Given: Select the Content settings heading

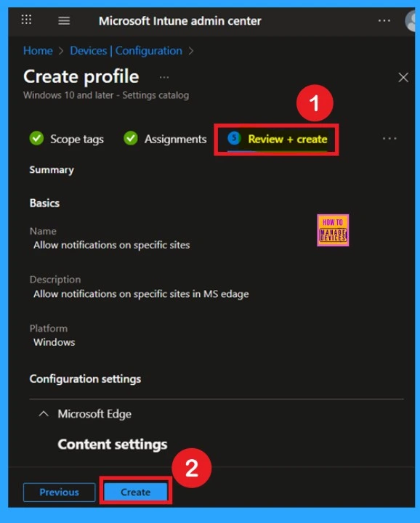Looking at the screenshot, I should coord(113,445).
